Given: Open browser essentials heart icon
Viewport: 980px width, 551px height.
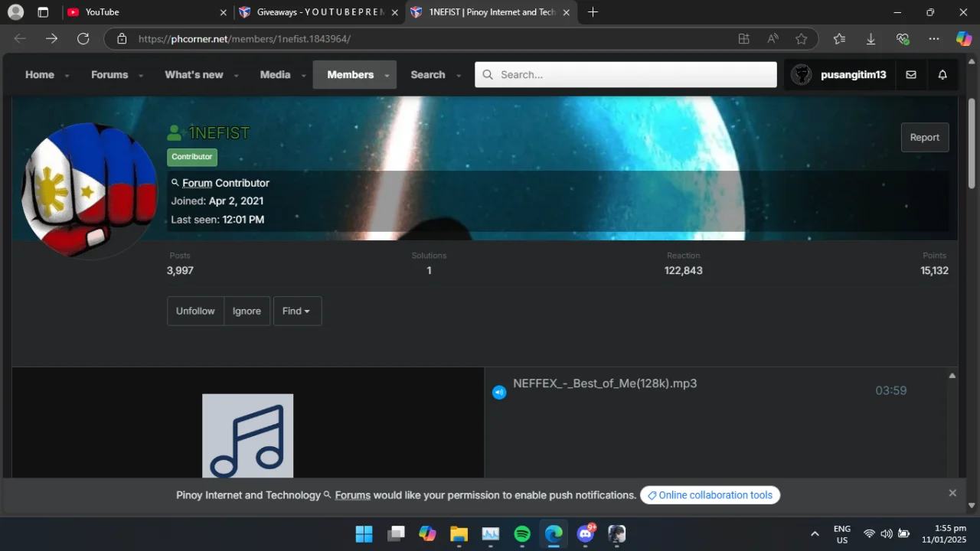Looking at the screenshot, I should [x=903, y=38].
